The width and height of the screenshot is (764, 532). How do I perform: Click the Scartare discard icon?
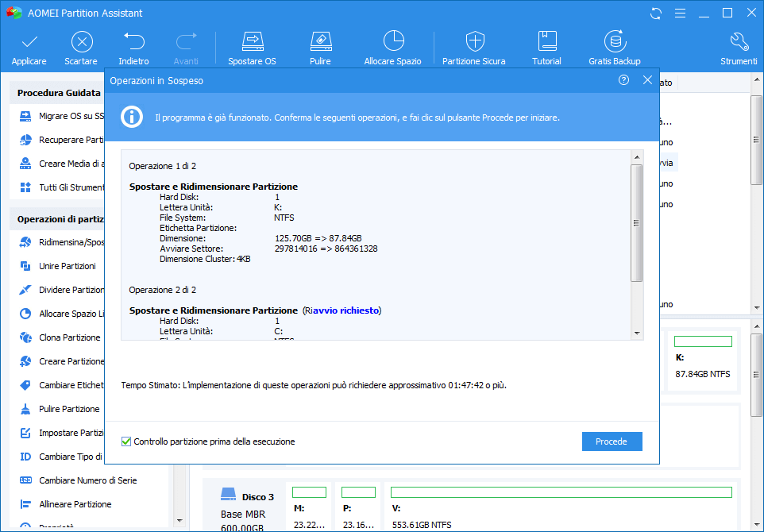[x=81, y=42]
